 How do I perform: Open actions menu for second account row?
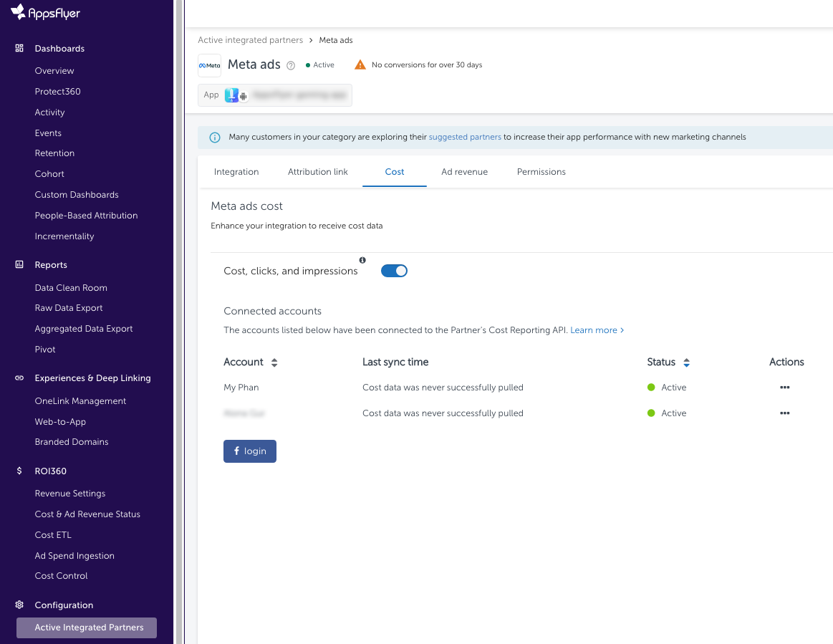coord(784,413)
